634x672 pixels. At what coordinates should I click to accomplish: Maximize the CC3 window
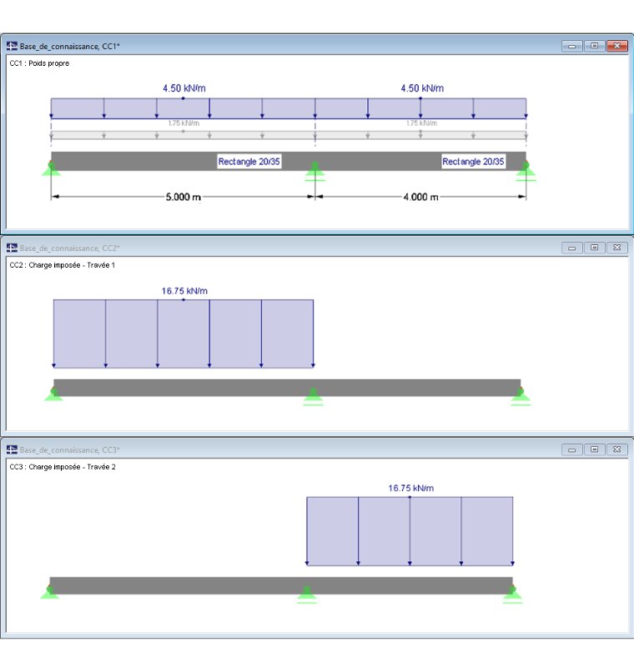(x=594, y=449)
